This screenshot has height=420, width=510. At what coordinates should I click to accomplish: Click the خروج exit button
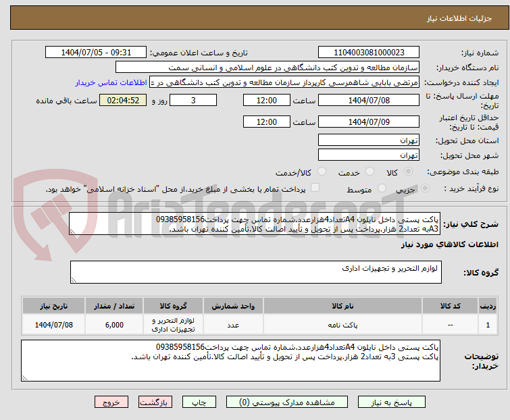click(x=111, y=402)
